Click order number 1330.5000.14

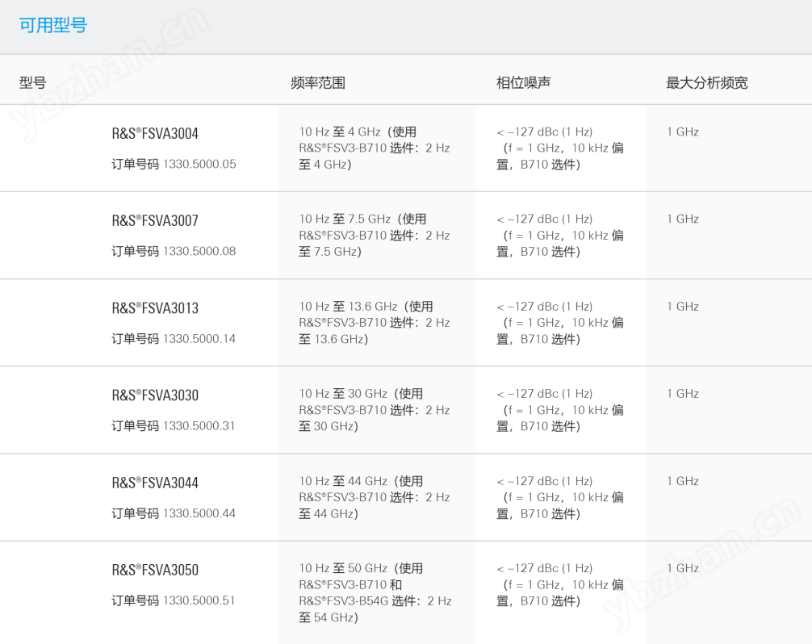[x=199, y=339]
